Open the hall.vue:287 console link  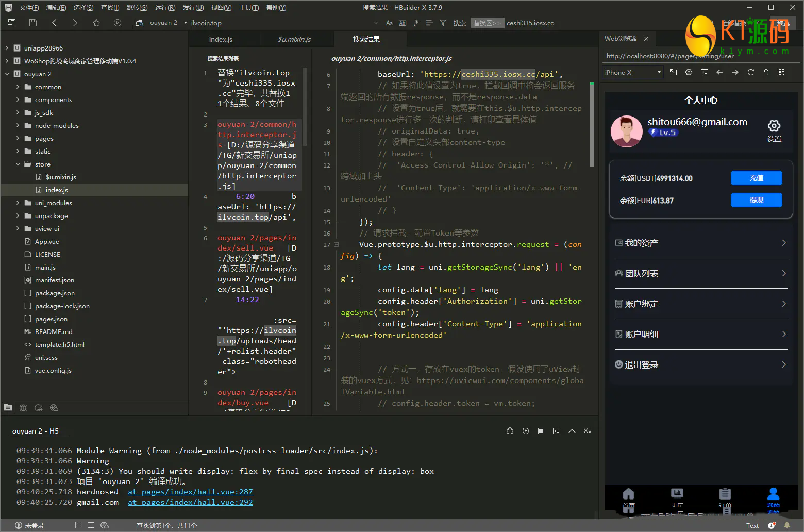[190, 492]
